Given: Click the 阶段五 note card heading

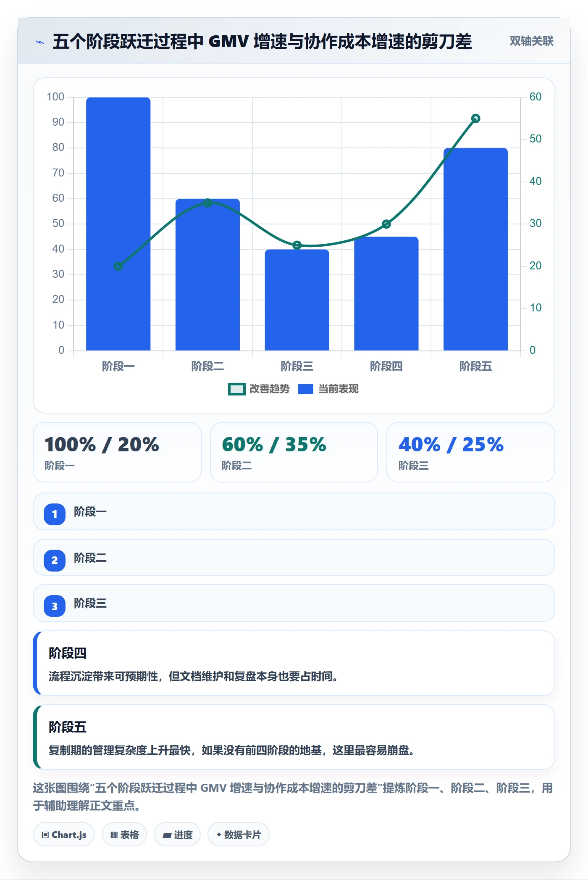Looking at the screenshot, I should [x=68, y=727].
